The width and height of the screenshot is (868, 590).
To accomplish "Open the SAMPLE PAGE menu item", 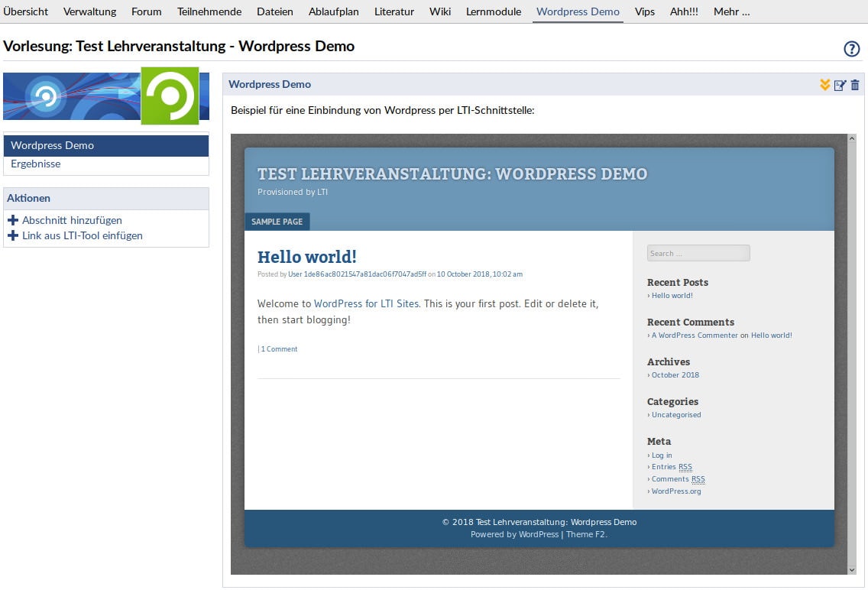I will tap(277, 222).
